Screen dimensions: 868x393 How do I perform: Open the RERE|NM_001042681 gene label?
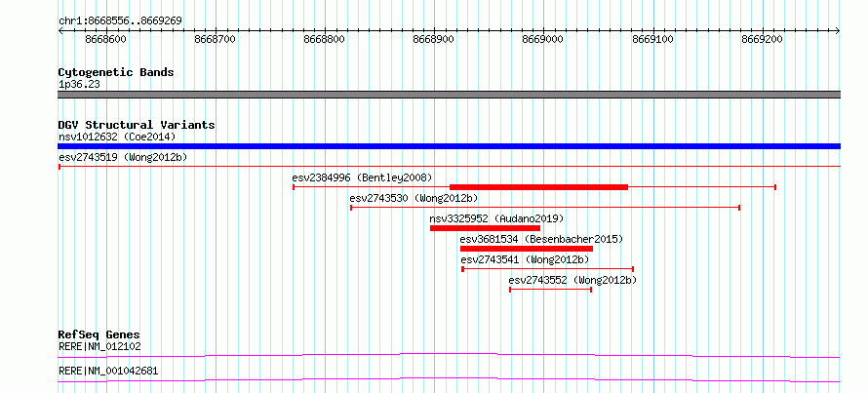tap(108, 371)
